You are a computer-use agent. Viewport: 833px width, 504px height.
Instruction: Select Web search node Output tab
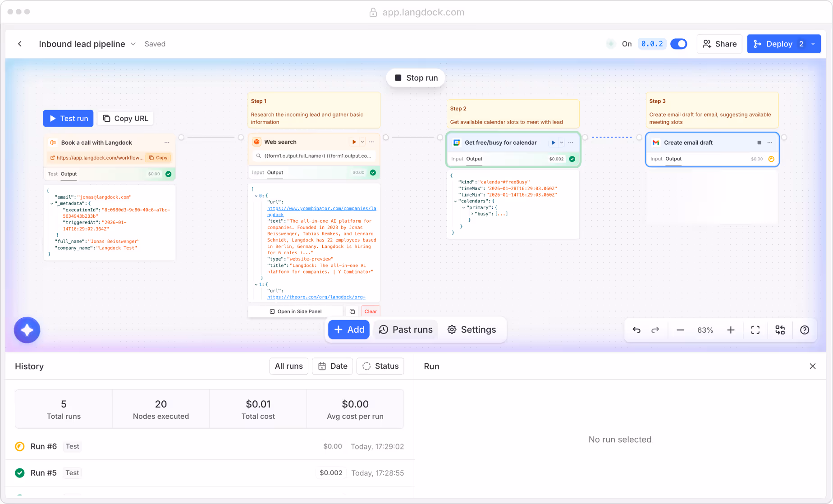coord(275,173)
